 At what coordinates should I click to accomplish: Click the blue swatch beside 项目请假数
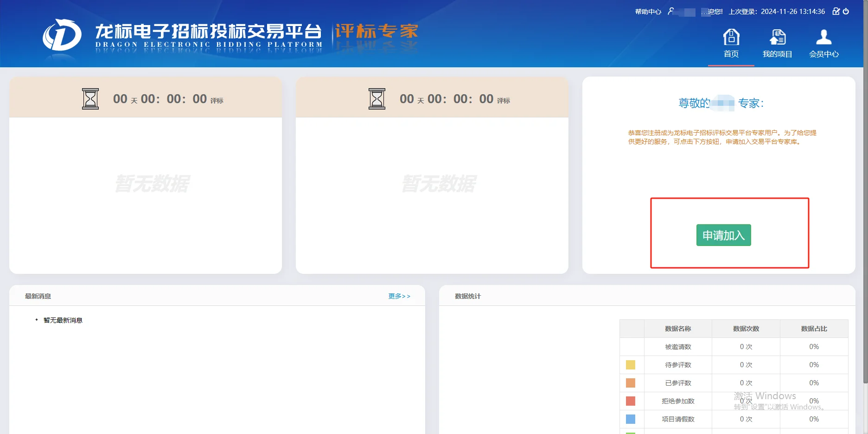(x=631, y=419)
